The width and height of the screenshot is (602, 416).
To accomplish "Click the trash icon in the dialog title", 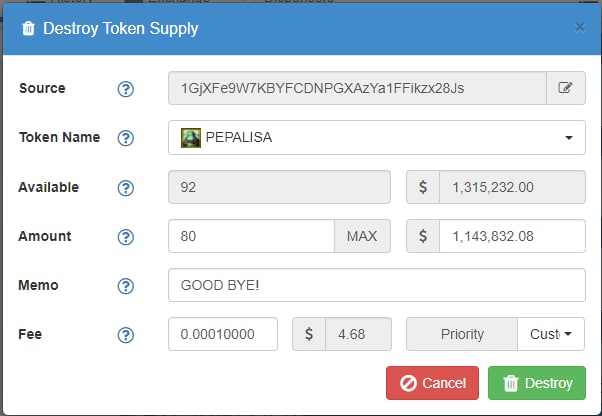I will click(x=28, y=28).
